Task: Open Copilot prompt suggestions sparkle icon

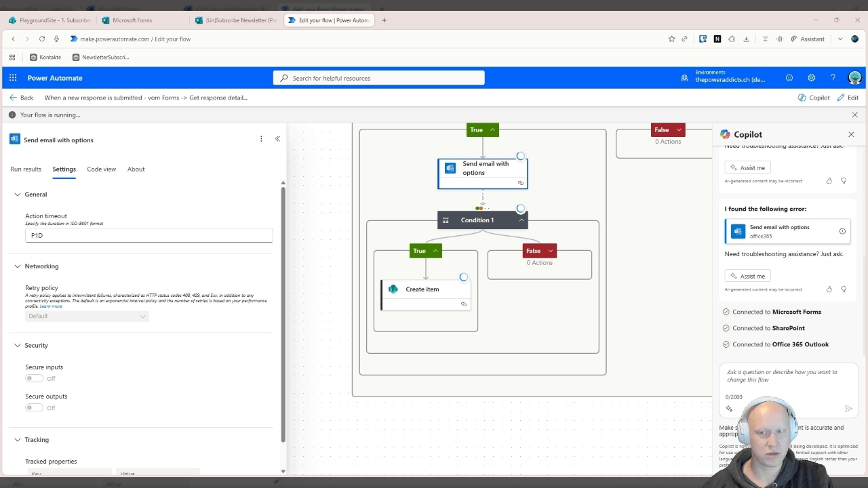Action: coord(729,409)
